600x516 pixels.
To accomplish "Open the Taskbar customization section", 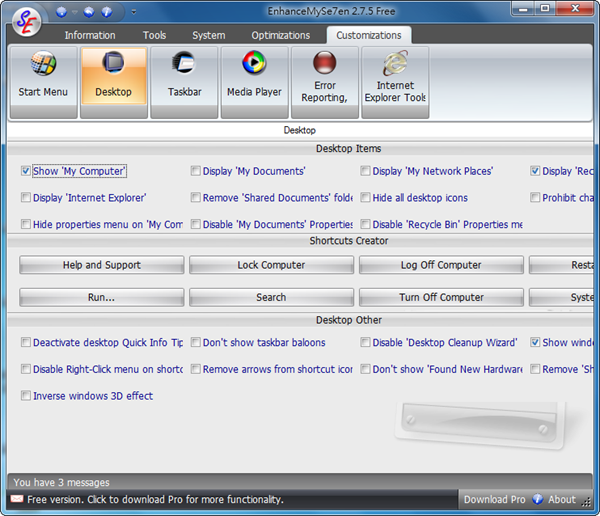I will (184, 82).
